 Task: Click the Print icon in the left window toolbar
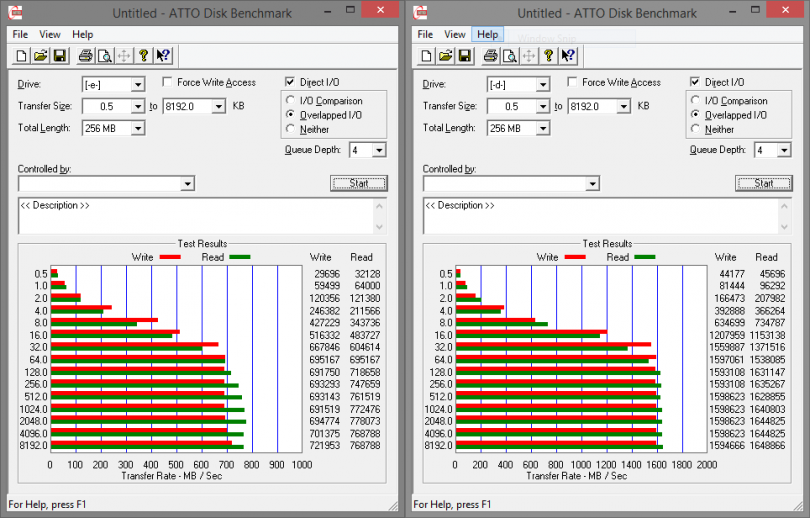tap(86, 56)
